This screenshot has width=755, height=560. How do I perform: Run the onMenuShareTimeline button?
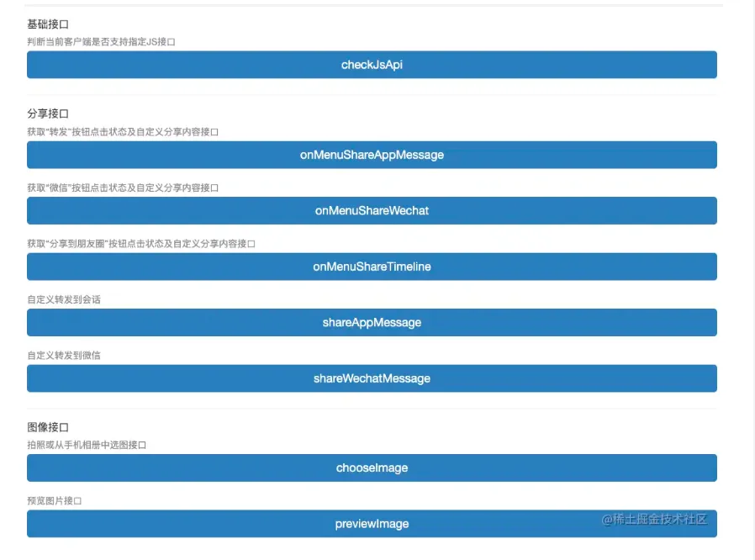coord(372,267)
